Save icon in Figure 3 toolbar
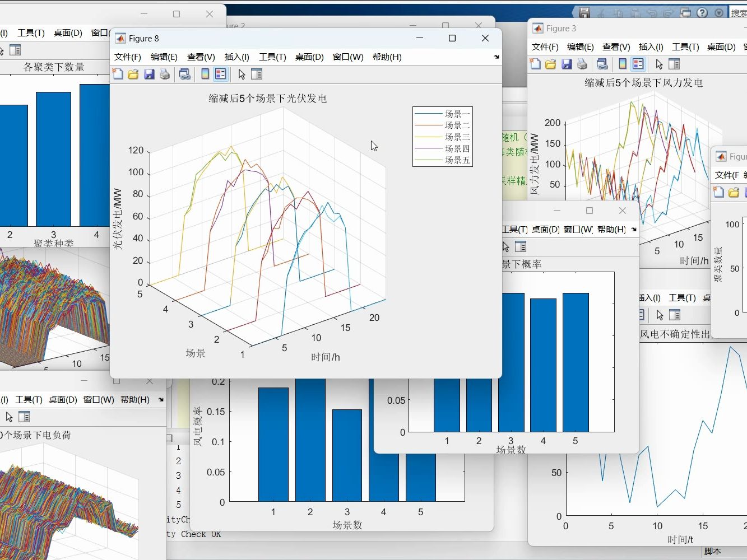The width and height of the screenshot is (747, 560). 567,64
